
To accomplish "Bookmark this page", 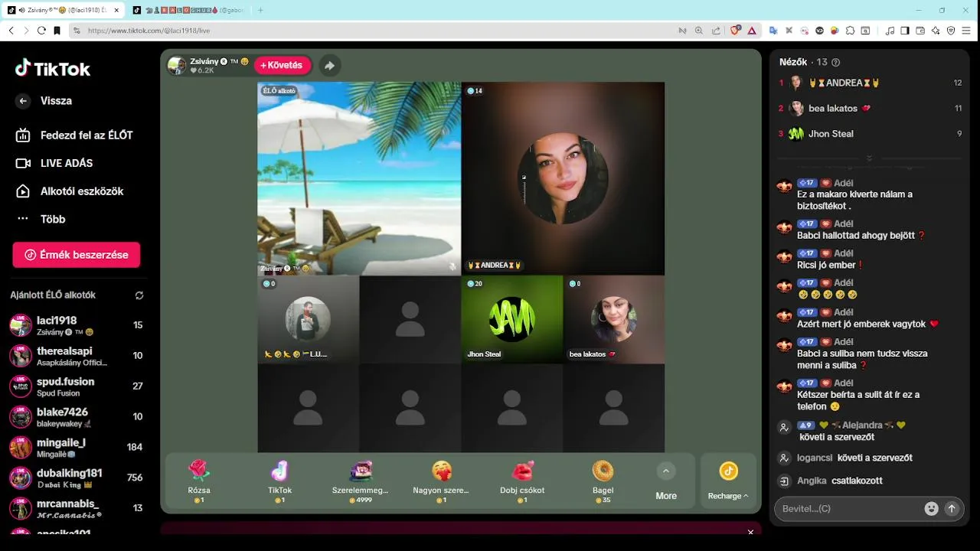I will (x=57, y=31).
